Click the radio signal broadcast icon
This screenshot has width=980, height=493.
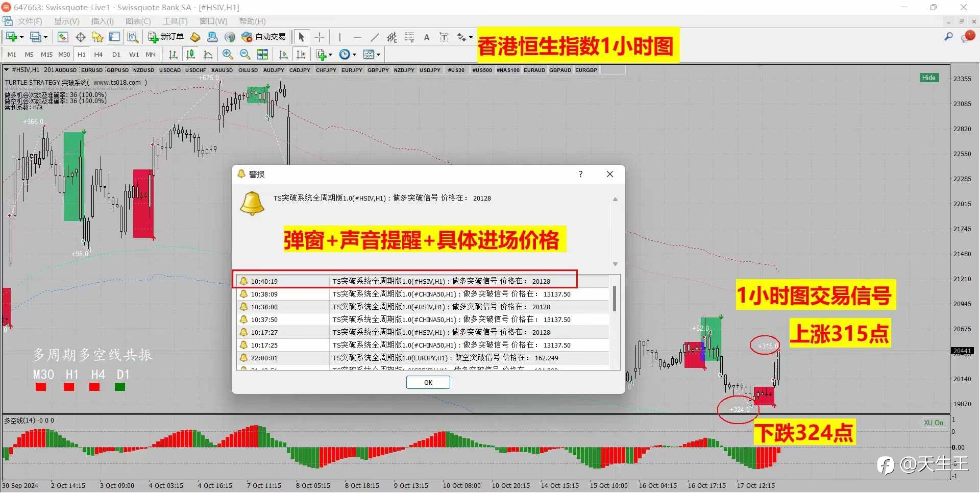coord(230,37)
